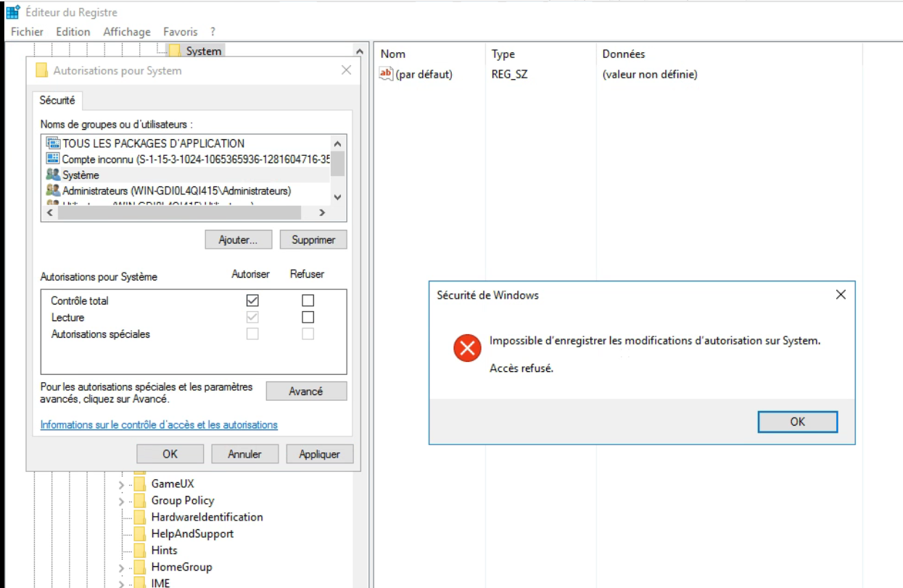Click the HardwareIdentification folder icon
This screenshot has width=903, height=588.
[139, 517]
